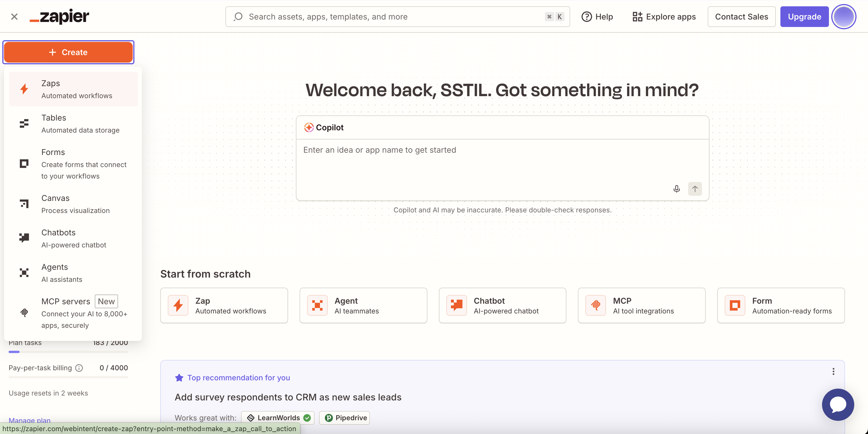This screenshot has height=434, width=868.
Task: Choose Forms menu entry
Action: pyautogui.click(x=74, y=164)
